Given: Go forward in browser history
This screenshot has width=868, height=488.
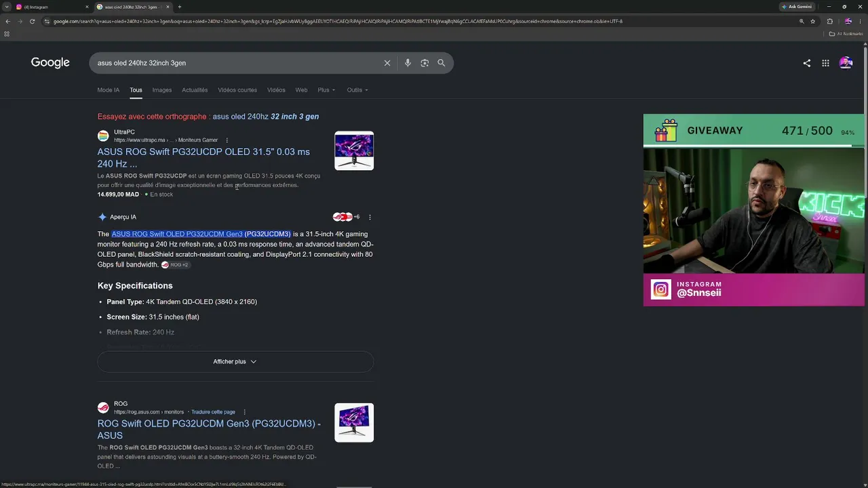Looking at the screenshot, I should pos(20,21).
